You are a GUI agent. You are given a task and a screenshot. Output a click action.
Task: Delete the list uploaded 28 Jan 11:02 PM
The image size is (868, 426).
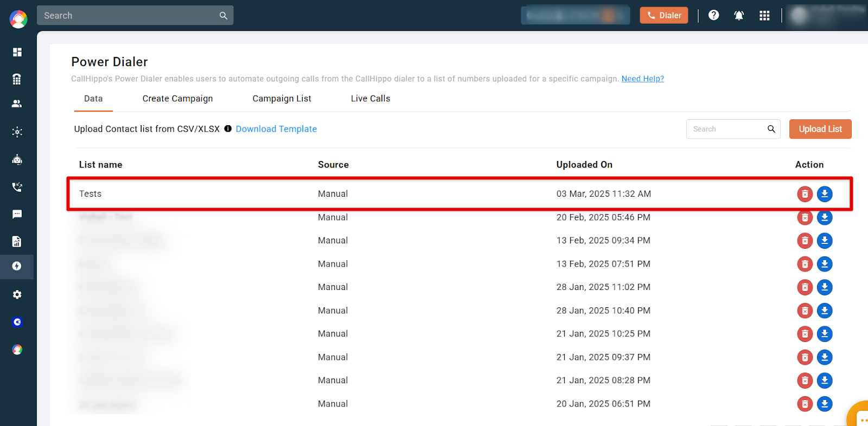point(805,287)
